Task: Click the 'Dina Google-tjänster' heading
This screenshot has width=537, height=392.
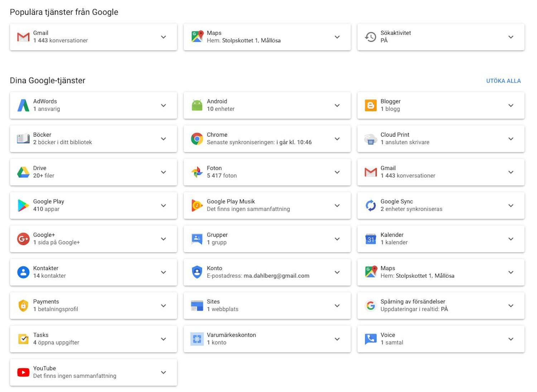Action: [x=48, y=80]
